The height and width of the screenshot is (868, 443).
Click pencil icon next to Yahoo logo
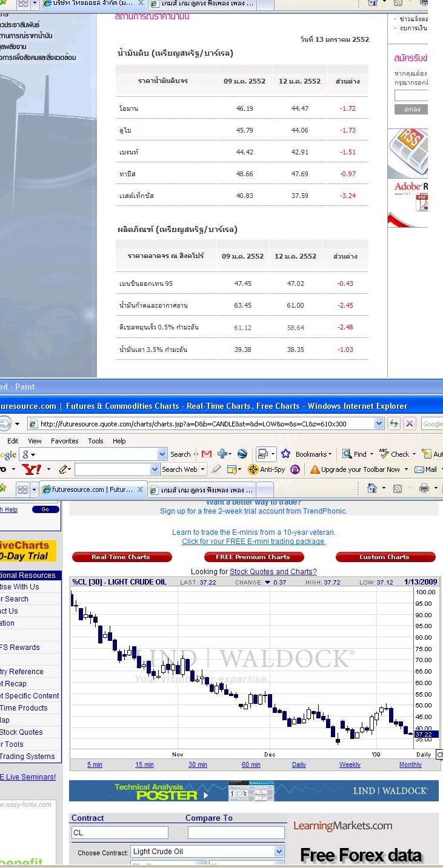point(62,469)
